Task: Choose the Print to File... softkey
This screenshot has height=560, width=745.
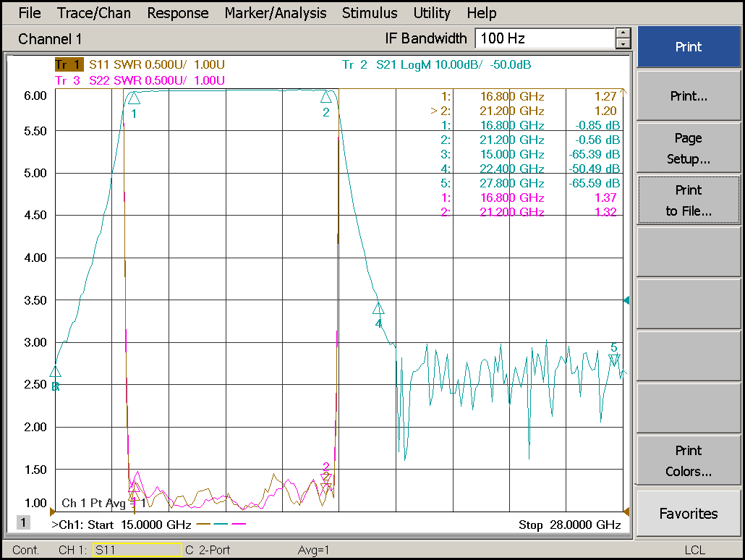Action: 688,200
